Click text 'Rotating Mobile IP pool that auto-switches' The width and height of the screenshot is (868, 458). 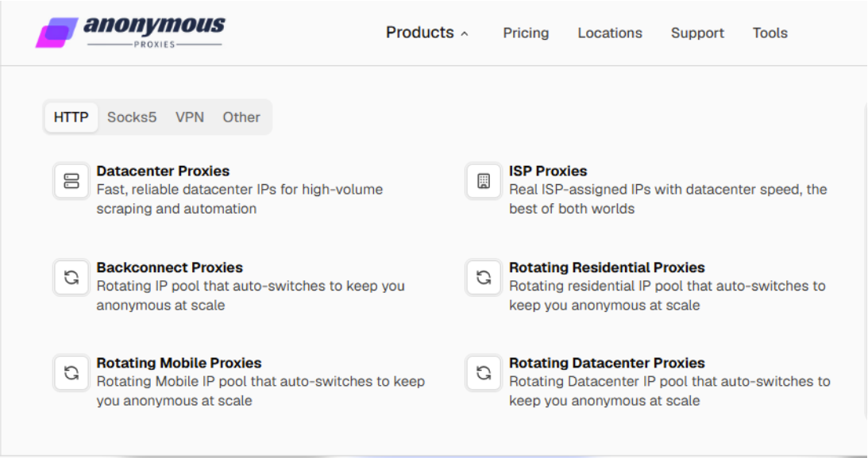tap(235, 382)
